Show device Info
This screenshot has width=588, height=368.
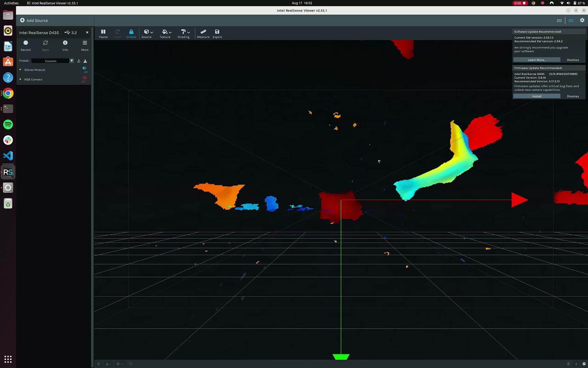(65, 46)
